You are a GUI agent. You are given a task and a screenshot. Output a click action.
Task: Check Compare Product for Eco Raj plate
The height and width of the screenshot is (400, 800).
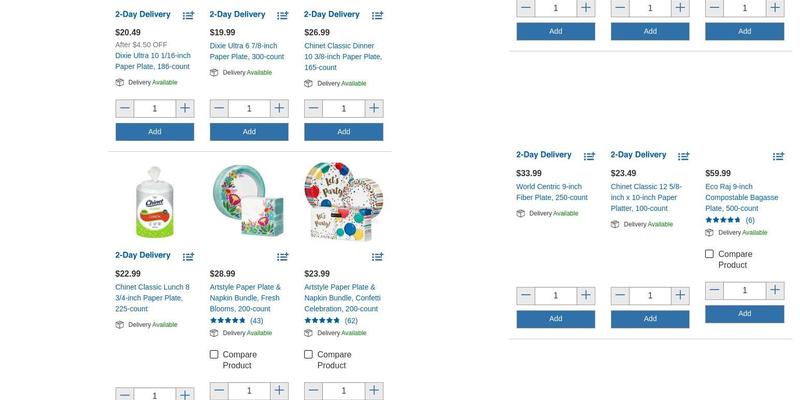(710, 254)
